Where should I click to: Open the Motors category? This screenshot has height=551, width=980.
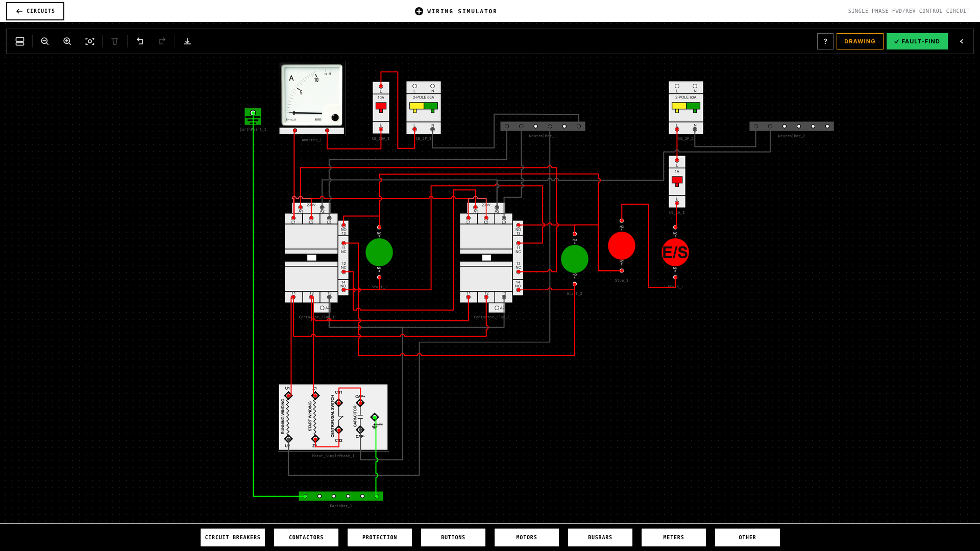coord(527,537)
